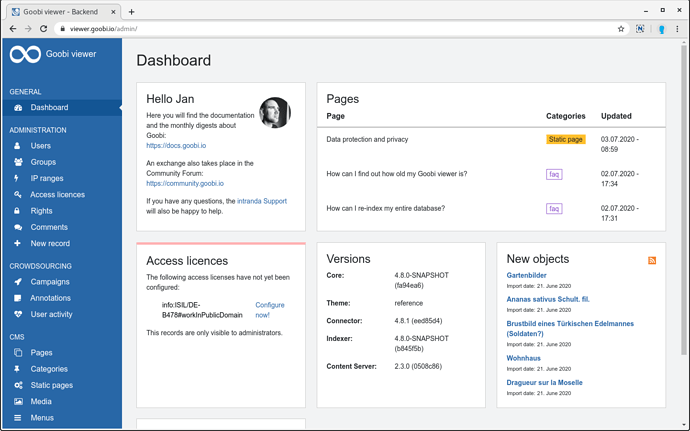Open How can I find out how old page
Image resolution: width=690 pixels, height=431 pixels.
click(396, 174)
